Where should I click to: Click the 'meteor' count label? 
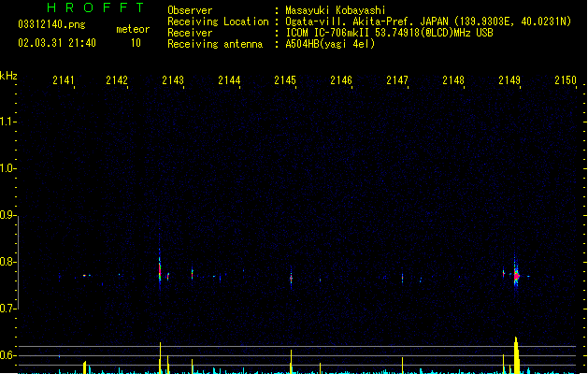coord(133,29)
